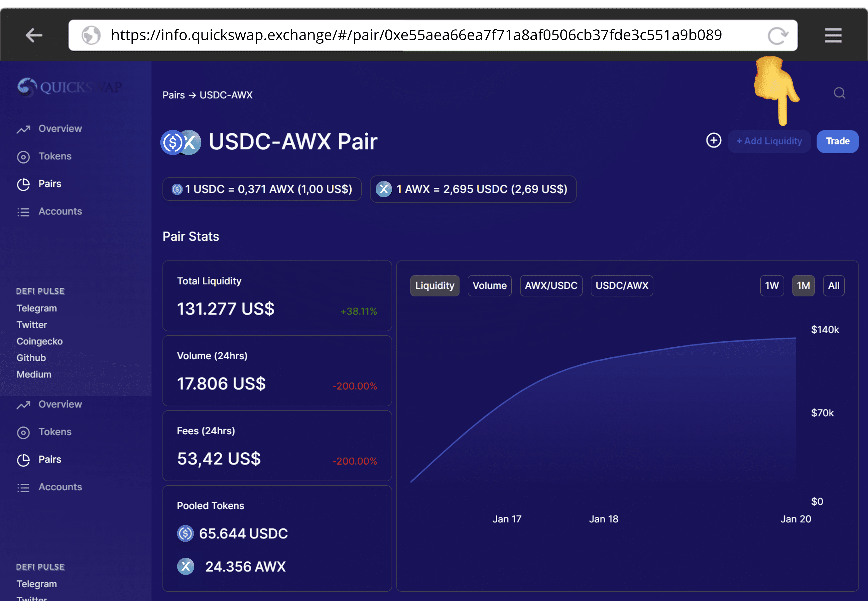Click the USDC coin icon in Pooled Tokens
Image resolution: width=868 pixels, height=601 pixels.
point(185,533)
